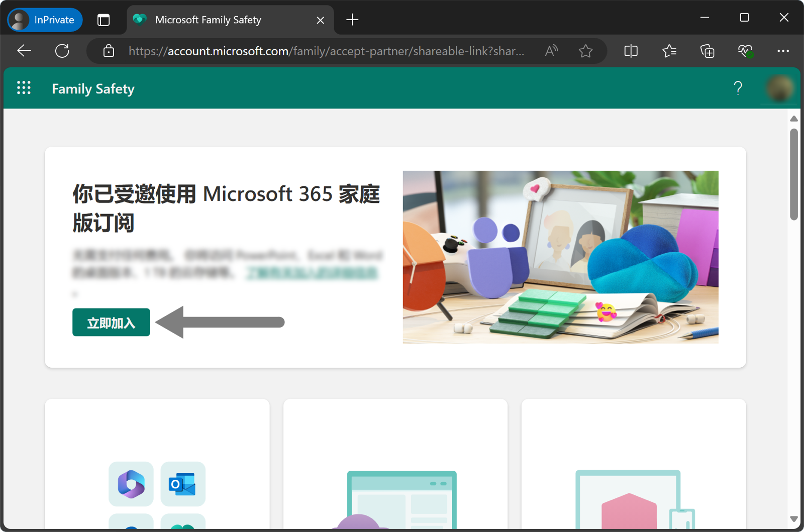View site information lock icon

109,51
